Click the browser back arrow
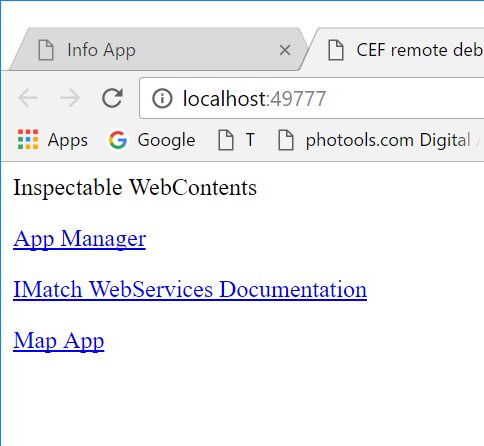 pos(28,98)
